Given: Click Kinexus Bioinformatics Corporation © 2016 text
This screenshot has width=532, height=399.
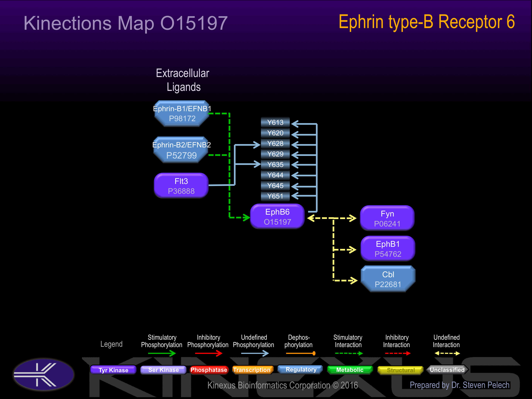Looking at the screenshot, I should pyautogui.click(x=283, y=385).
